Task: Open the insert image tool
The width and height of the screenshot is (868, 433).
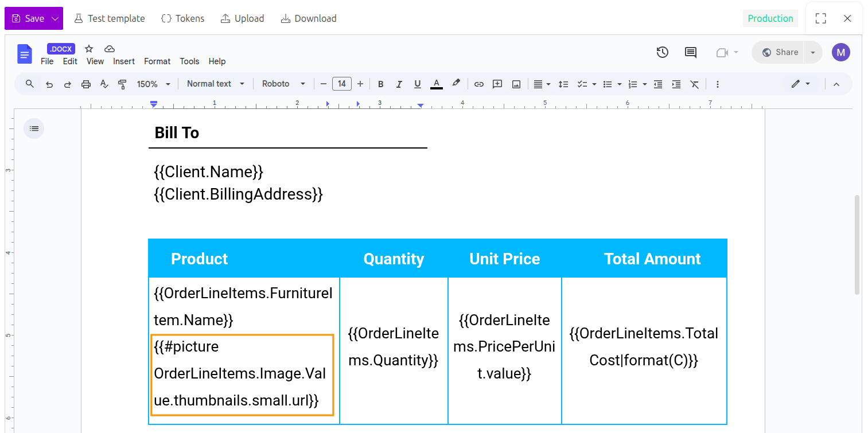Action: click(516, 84)
